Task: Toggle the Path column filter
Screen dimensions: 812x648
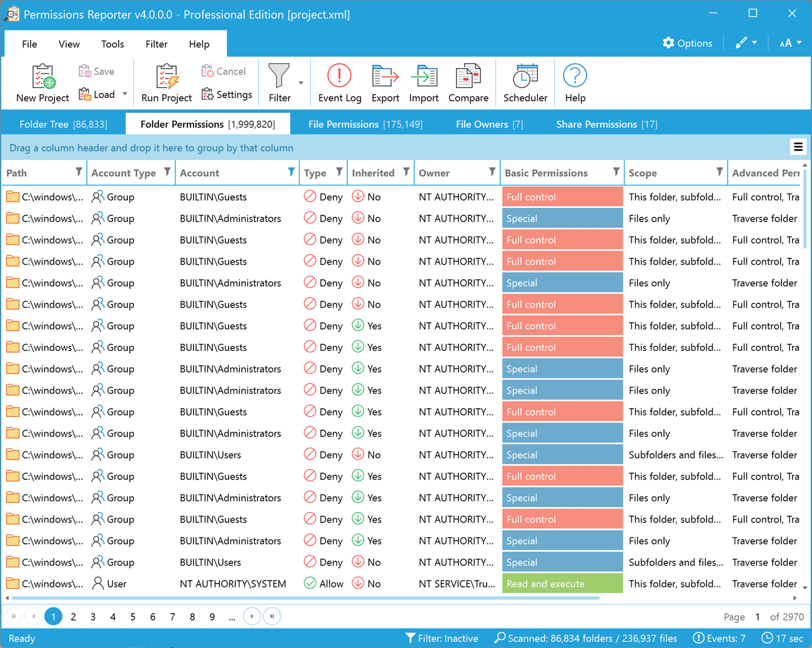Action: click(80, 172)
